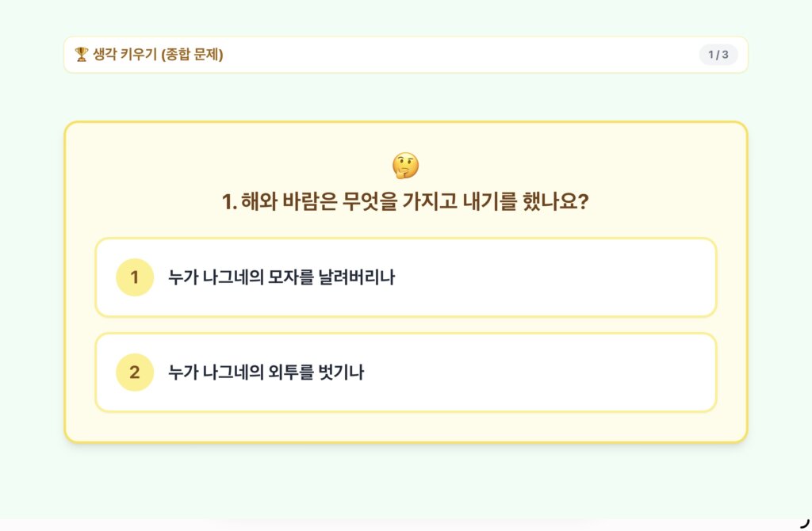Click the question number "1." in the heading
Screen dimensions: 812x531
pyautogui.click(x=229, y=202)
